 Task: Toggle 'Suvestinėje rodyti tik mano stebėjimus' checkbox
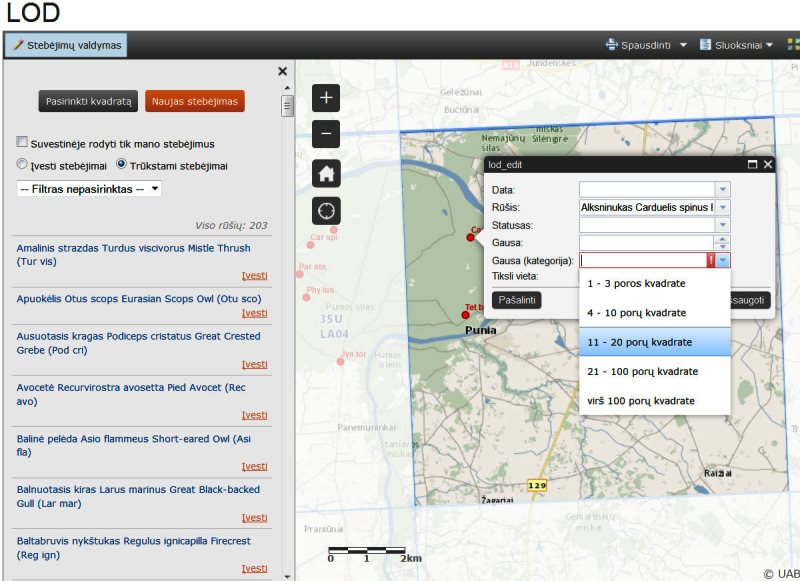click(x=22, y=143)
